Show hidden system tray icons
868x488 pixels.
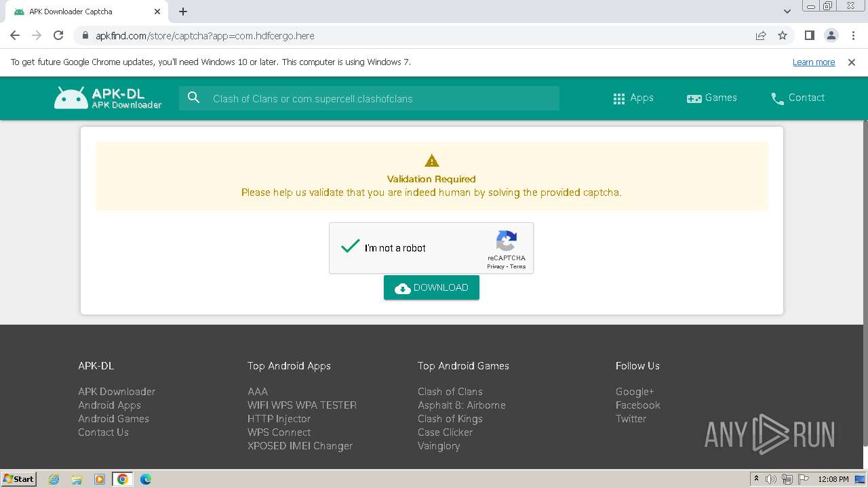pos(756,479)
